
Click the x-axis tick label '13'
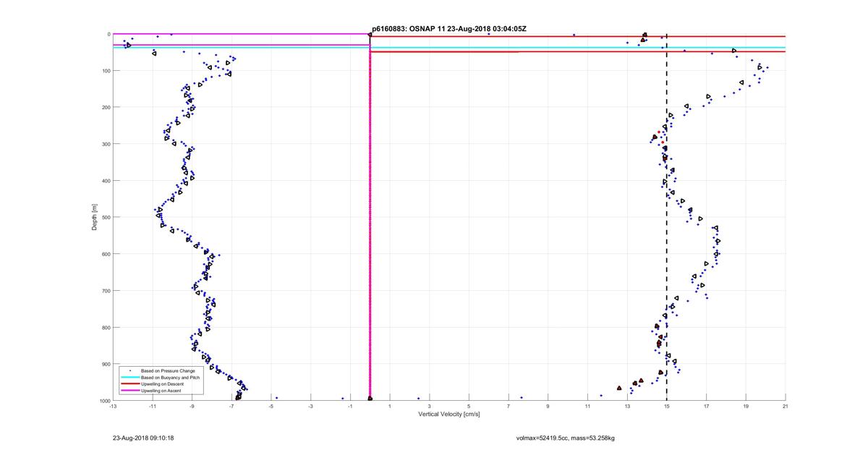click(x=627, y=406)
